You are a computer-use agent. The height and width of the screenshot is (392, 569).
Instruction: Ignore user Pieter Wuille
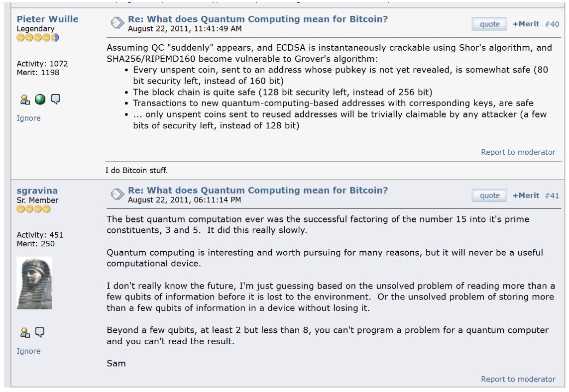(28, 118)
